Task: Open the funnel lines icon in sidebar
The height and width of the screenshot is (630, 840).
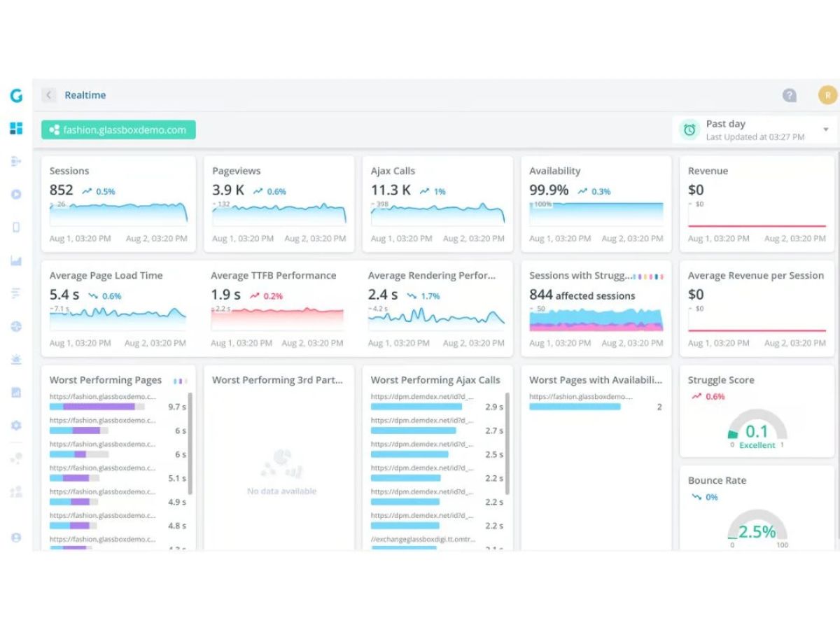Action: [16, 293]
